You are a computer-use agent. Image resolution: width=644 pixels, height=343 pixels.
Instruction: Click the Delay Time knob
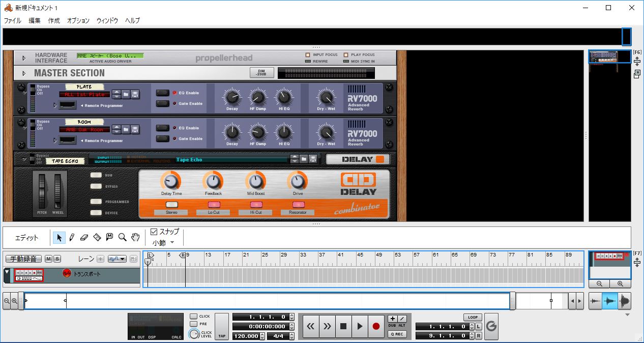[x=171, y=181]
